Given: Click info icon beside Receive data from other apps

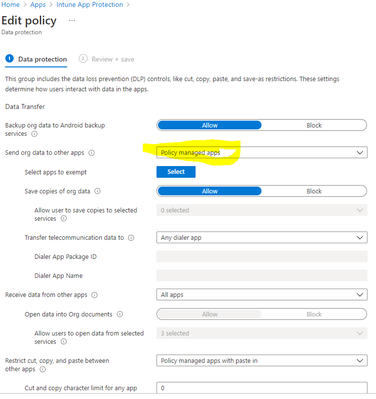Looking at the screenshot, I should [95, 295].
